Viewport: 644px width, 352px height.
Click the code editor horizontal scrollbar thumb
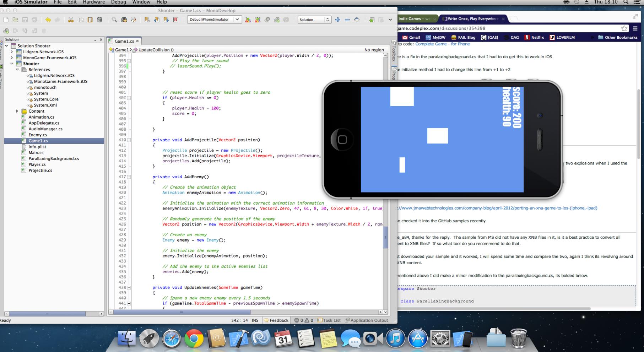(182, 312)
